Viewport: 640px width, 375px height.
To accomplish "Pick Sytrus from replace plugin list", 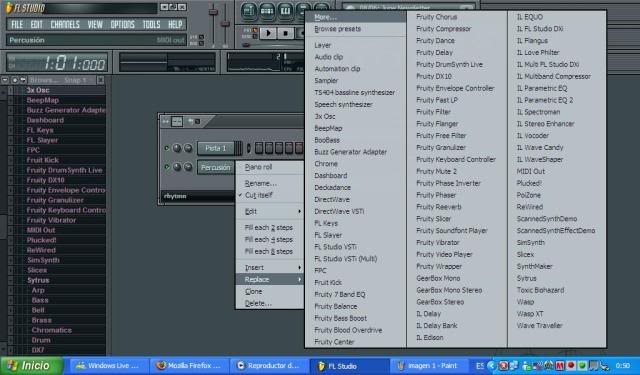I will pyautogui.click(x=557, y=278).
